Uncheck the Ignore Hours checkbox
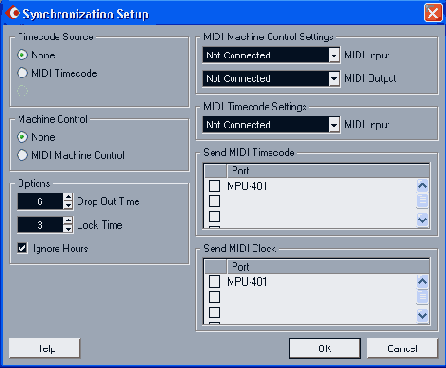 click(22, 248)
